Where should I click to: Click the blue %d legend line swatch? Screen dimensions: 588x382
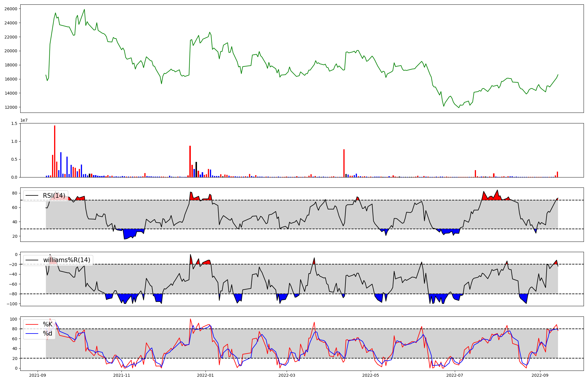tap(32, 334)
